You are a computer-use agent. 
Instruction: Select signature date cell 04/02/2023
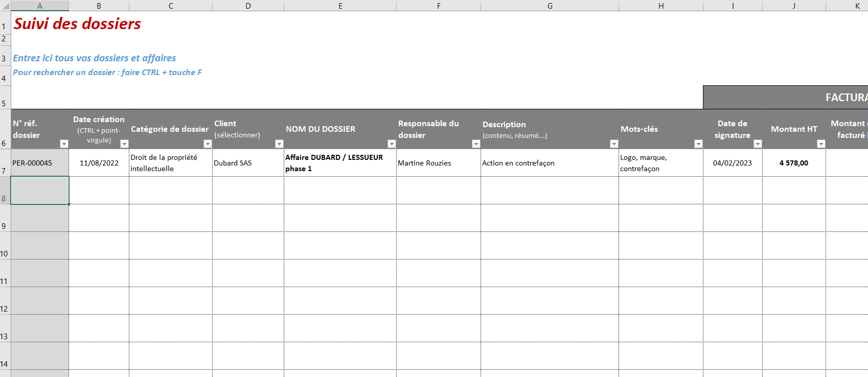(733, 163)
